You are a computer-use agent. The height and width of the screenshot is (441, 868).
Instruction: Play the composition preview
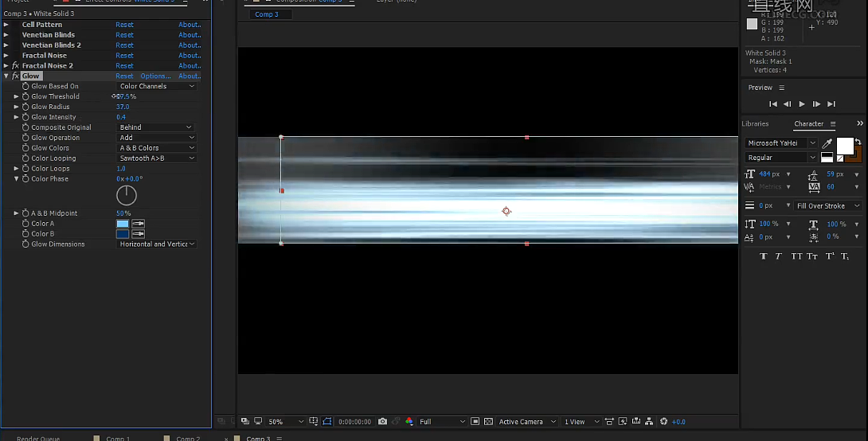pos(802,104)
